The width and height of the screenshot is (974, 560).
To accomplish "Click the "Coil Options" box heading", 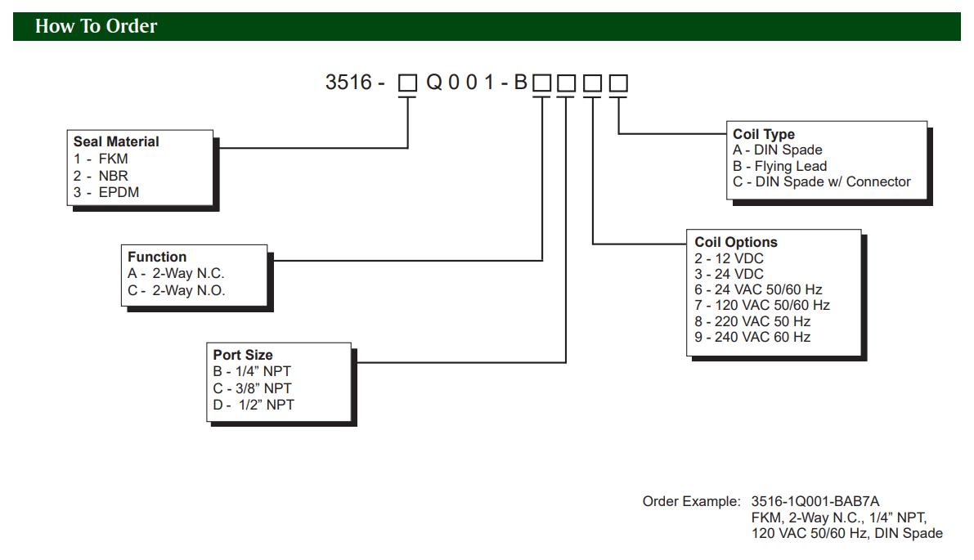I will 736,242.
